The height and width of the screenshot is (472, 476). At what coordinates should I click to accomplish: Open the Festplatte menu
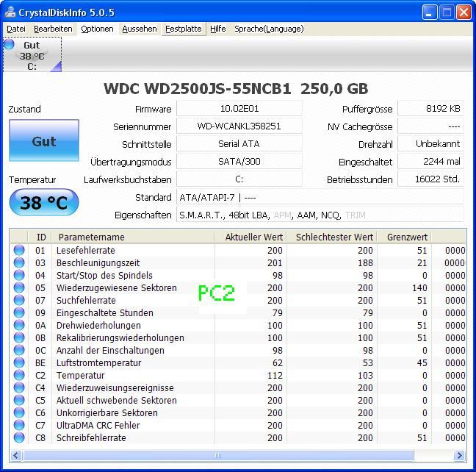pos(184,29)
